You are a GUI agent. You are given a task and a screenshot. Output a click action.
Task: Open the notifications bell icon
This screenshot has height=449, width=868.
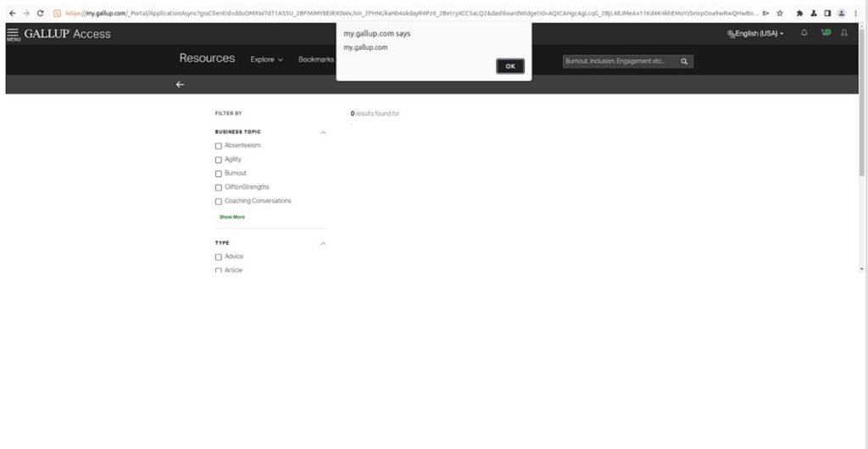click(x=804, y=34)
